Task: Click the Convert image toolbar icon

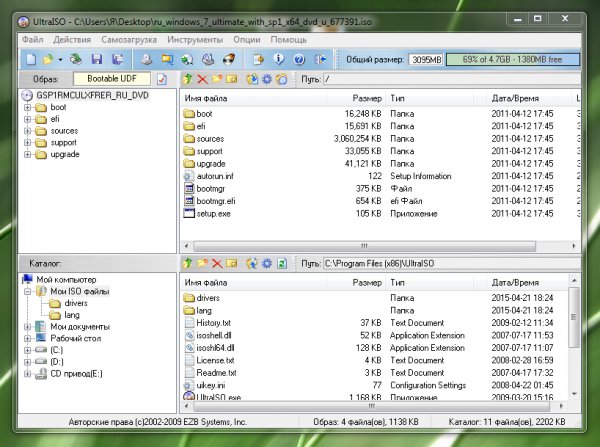Action: [x=188, y=59]
